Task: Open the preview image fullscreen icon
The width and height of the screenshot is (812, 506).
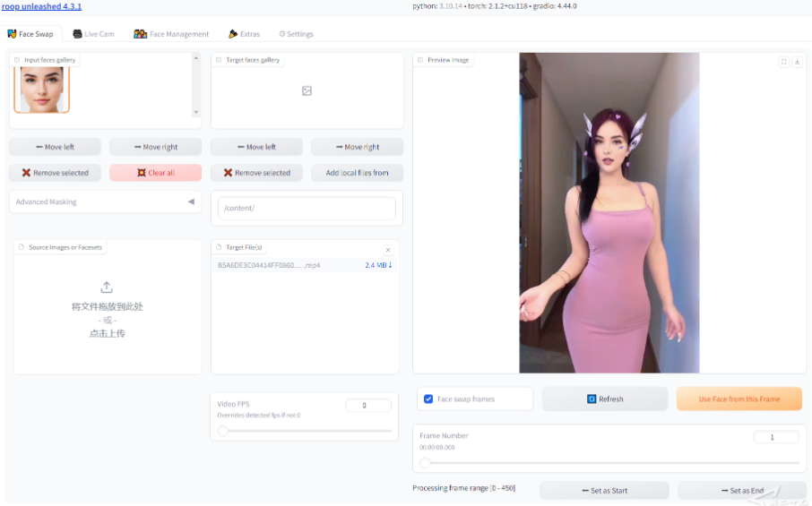Action: coord(783,62)
